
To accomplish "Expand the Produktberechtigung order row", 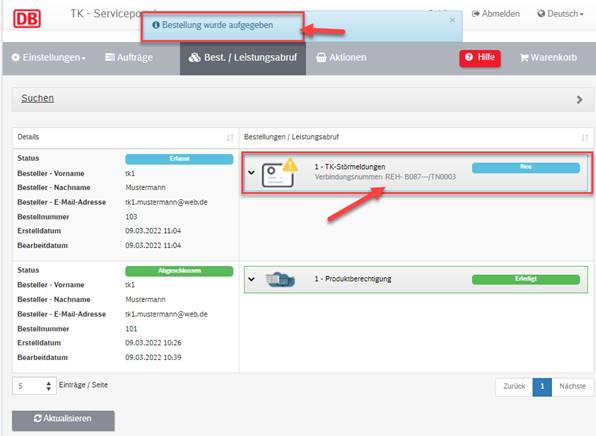I will (251, 279).
